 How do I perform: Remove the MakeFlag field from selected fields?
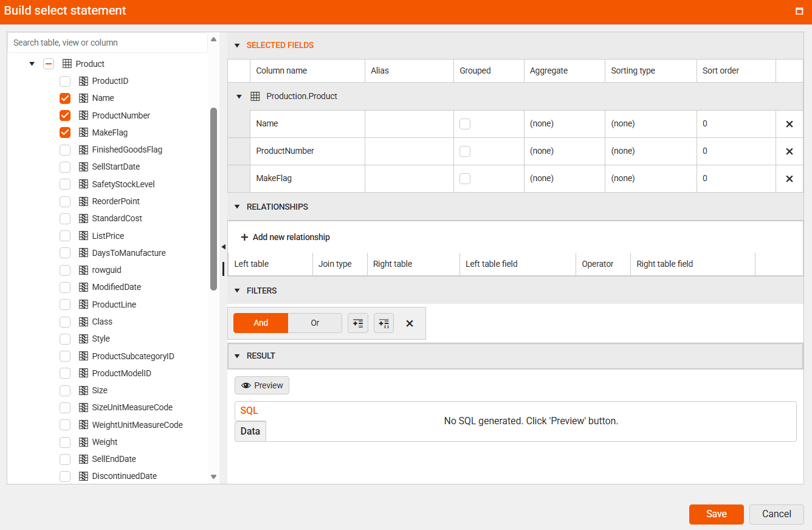(x=789, y=178)
